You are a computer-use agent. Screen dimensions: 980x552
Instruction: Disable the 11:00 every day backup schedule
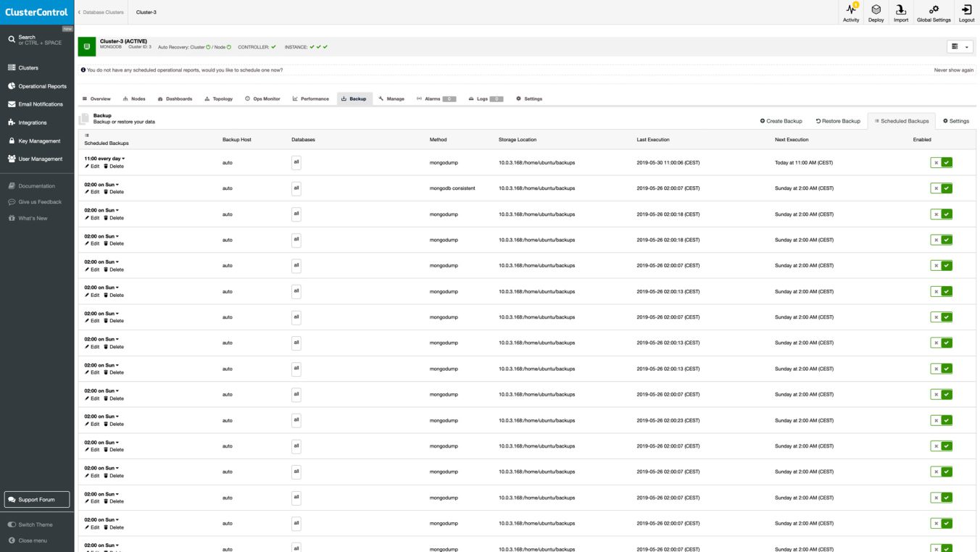[x=936, y=162]
